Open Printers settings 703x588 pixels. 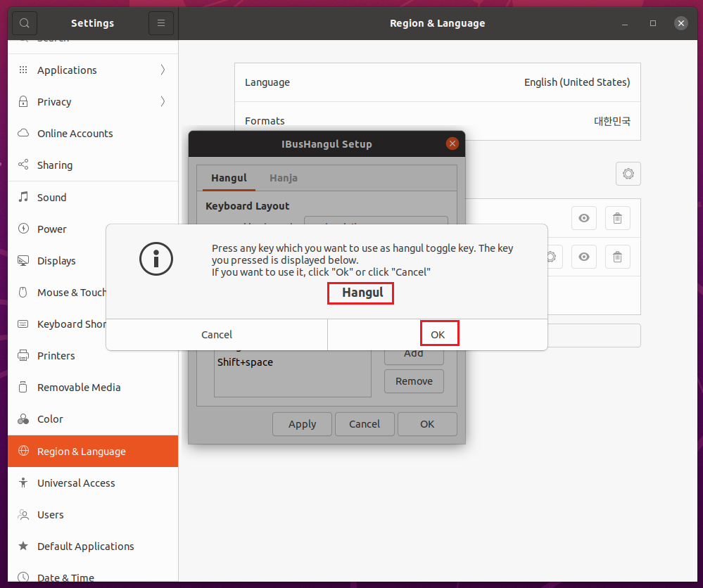(93, 355)
